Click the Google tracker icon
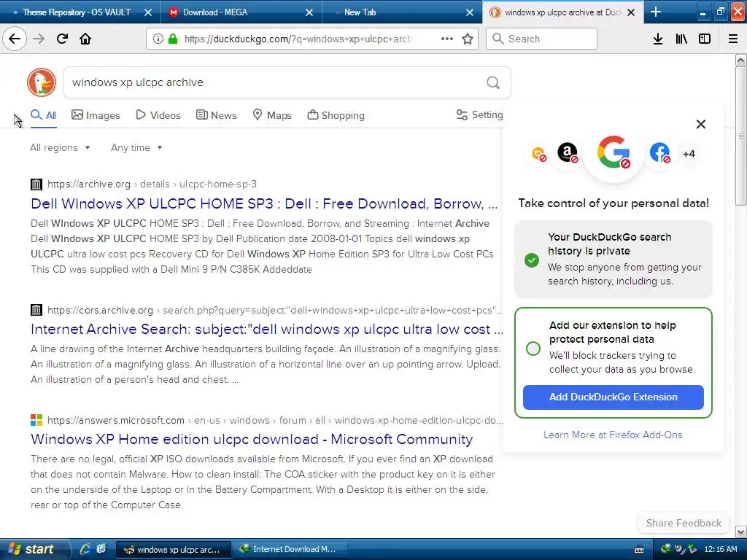The width and height of the screenshot is (747, 560). [x=614, y=153]
